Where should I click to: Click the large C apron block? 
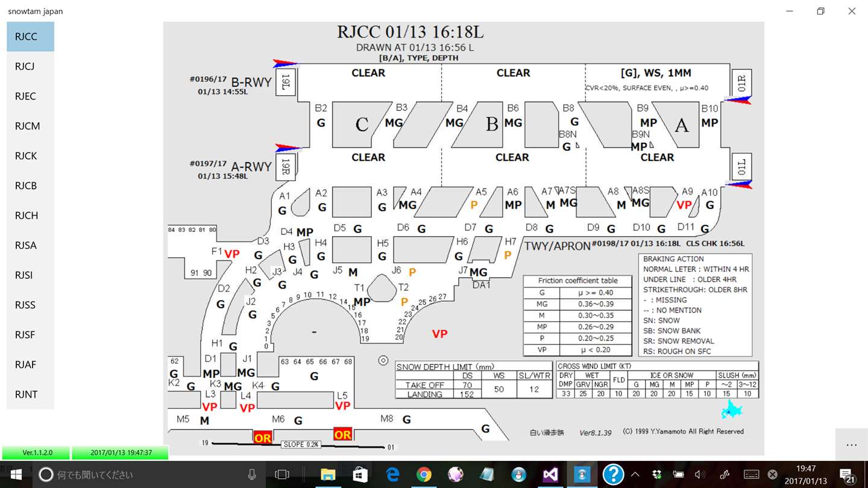362,124
